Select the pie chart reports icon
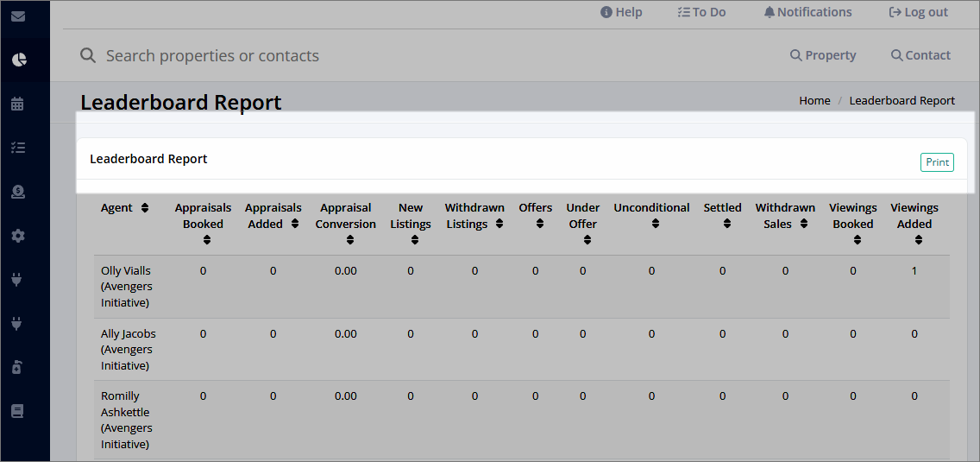This screenshot has width=980, height=462. tap(18, 60)
